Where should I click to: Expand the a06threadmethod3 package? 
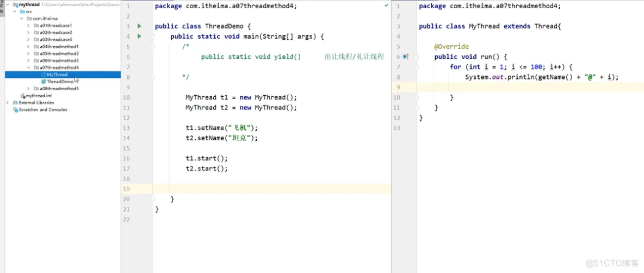tap(28, 60)
